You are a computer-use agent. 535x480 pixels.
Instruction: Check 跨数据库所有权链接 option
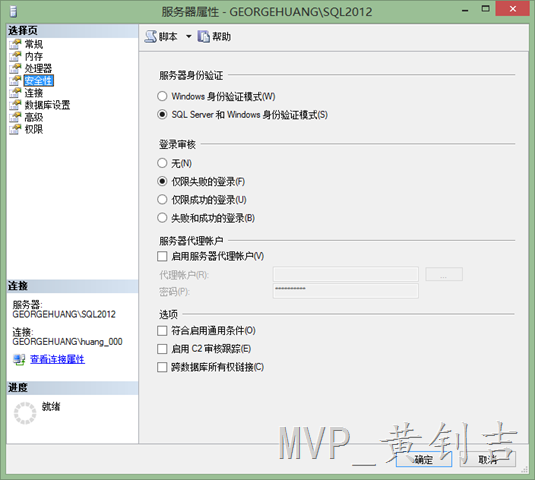pos(162,367)
